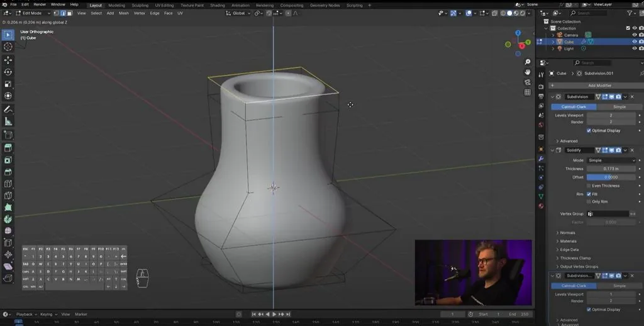Open the Solidify Mode Simple dropdown

[x=611, y=160]
